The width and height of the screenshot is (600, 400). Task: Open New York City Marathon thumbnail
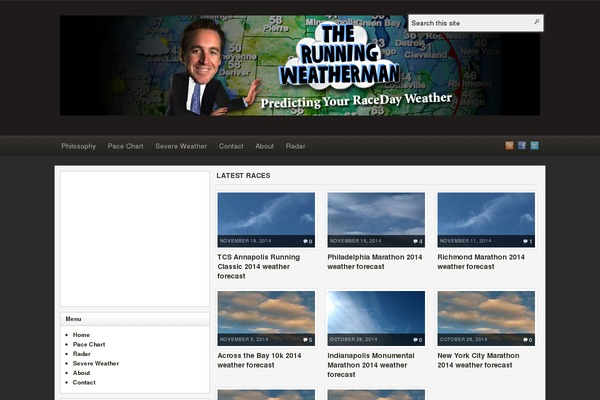[x=486, y=318]
